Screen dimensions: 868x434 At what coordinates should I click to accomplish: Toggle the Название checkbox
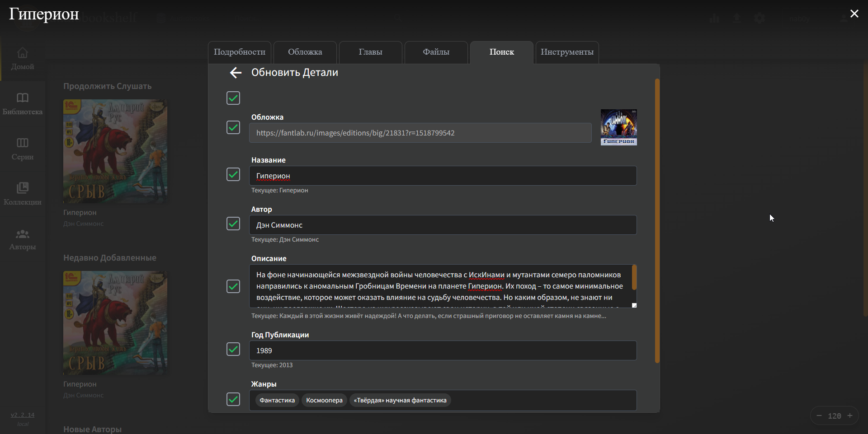tap(233, 174)
